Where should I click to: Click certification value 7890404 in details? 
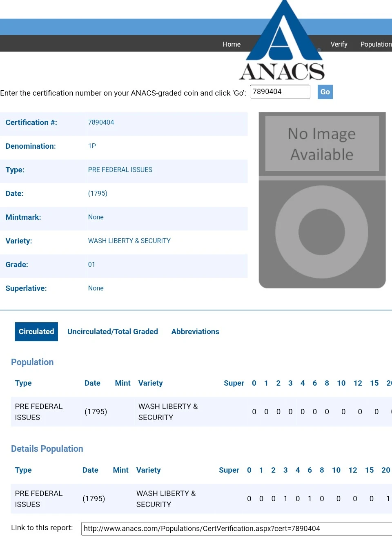(101, 123)
